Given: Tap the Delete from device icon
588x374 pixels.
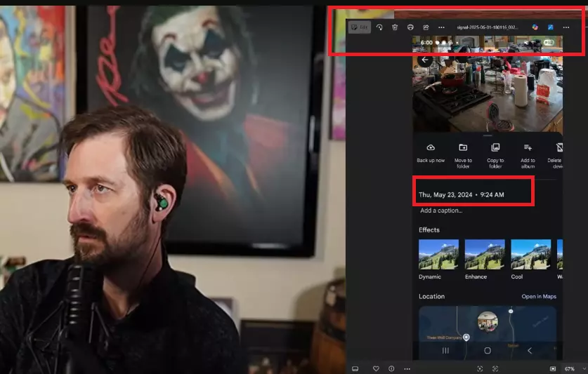Looking at the screenshot, I should (559, 147).
